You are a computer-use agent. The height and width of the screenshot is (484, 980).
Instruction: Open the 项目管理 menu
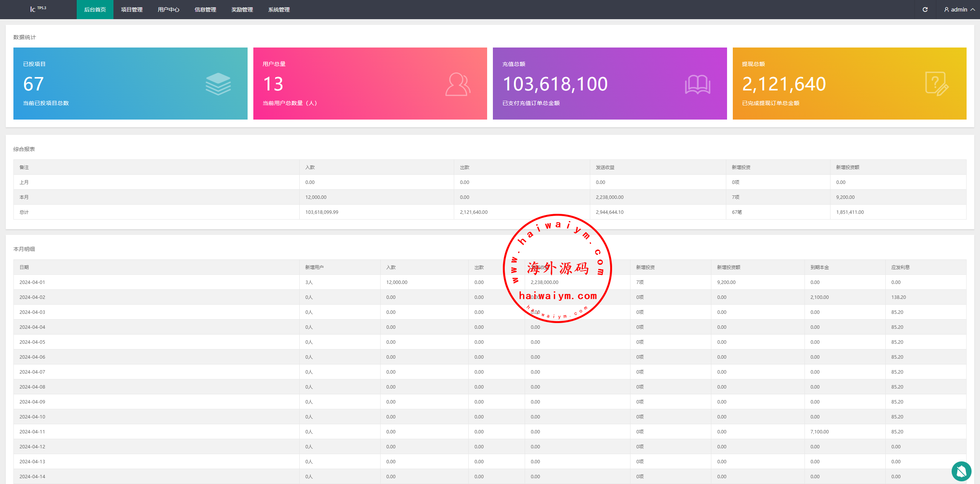click(x=131, y=10)
